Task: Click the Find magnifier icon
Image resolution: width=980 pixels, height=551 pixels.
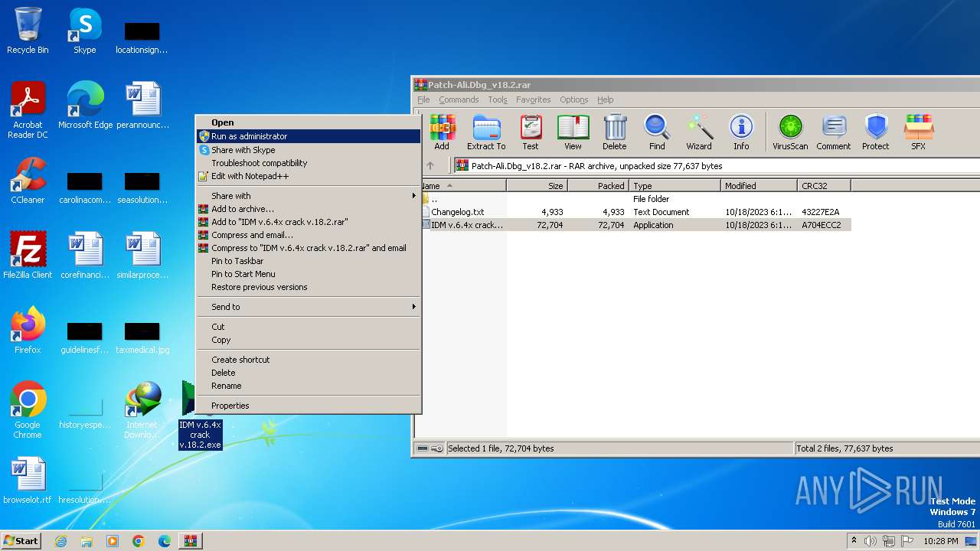Action: (657, 132)
